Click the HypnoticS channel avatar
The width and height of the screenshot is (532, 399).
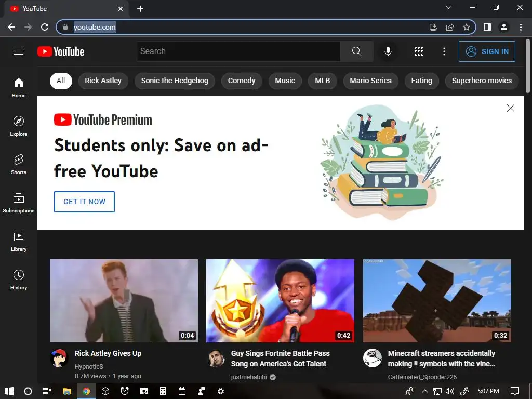pos(59,358)
